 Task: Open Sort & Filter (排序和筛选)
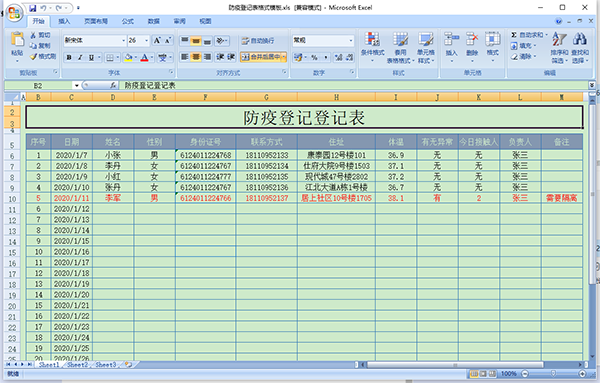(559, 48)
